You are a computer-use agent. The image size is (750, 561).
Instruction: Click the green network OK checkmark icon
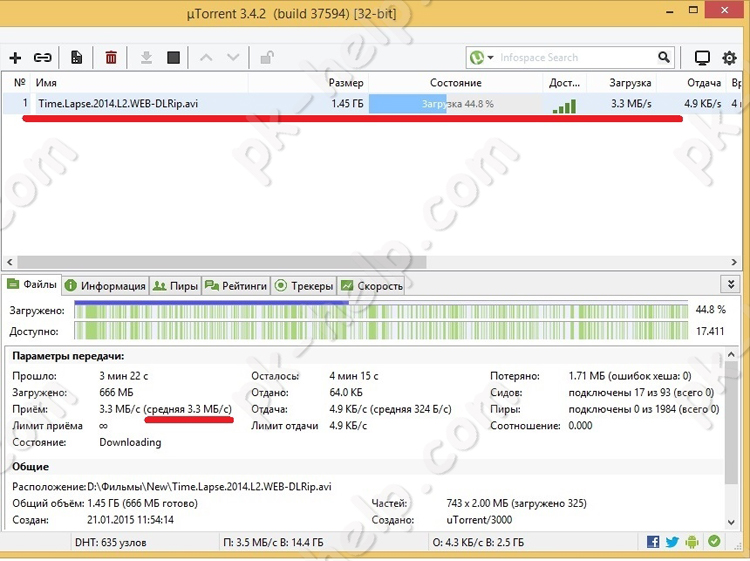pyautogui.click(x=714, y=541)
